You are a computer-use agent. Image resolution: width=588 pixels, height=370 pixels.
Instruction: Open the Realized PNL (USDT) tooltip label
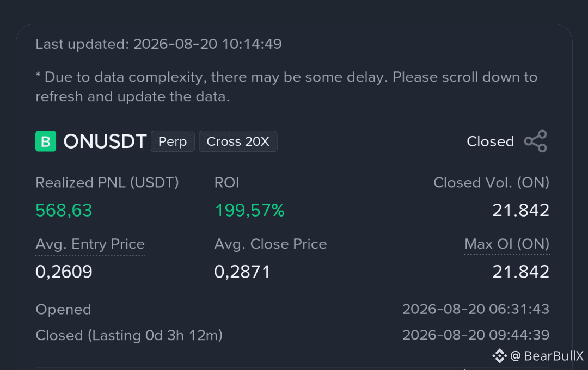[x=107, y=183]
